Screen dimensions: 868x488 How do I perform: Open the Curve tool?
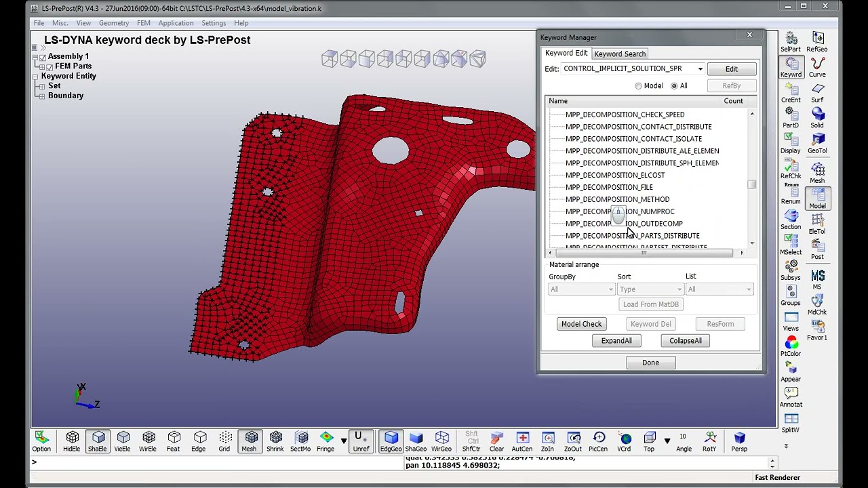pyautogui.click(x=817, y=66)
